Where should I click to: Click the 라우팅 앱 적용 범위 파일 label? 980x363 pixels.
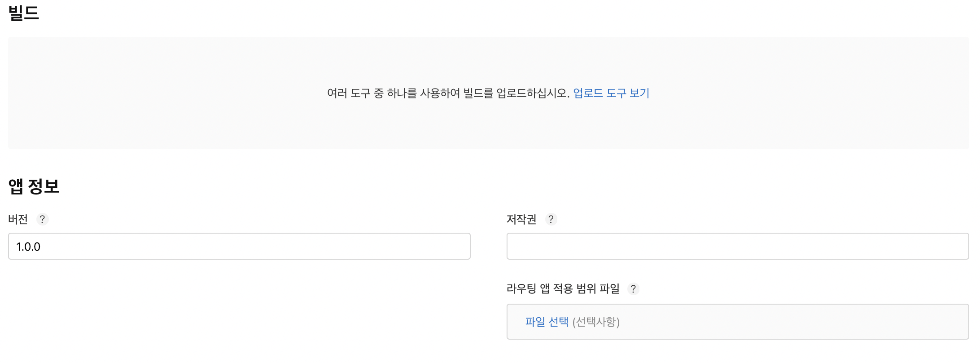click(563, 288)
